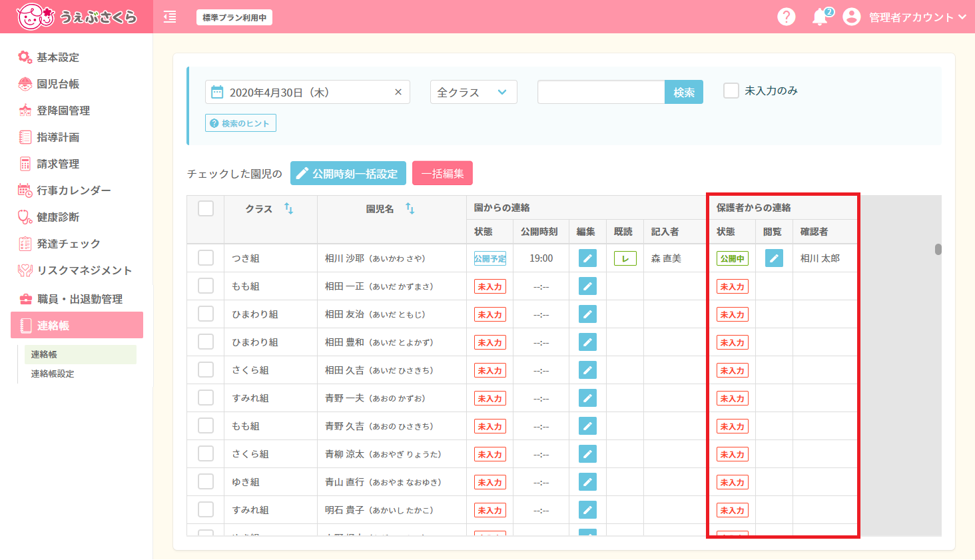The image size is (975, 560).
Task: Edit 園からの連絡 for 明石 貴子
Action: coord(587,509)
